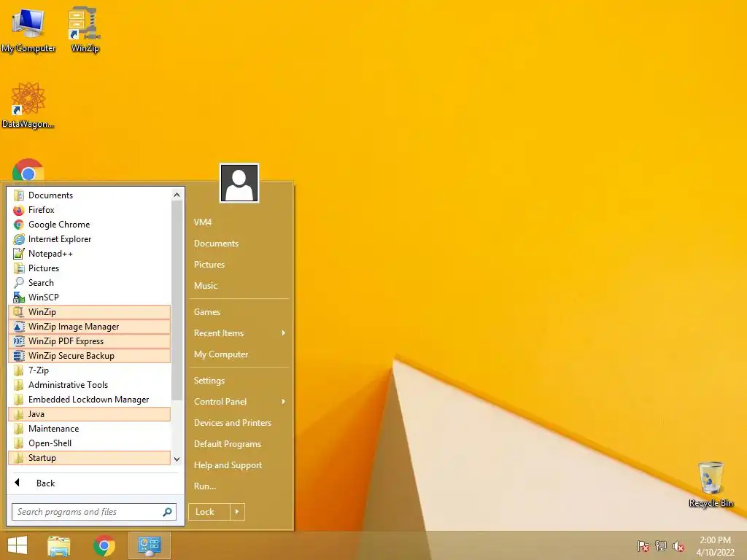Open Documents in right pane
This screenshot has width=747, height=560.
point(239,244)
